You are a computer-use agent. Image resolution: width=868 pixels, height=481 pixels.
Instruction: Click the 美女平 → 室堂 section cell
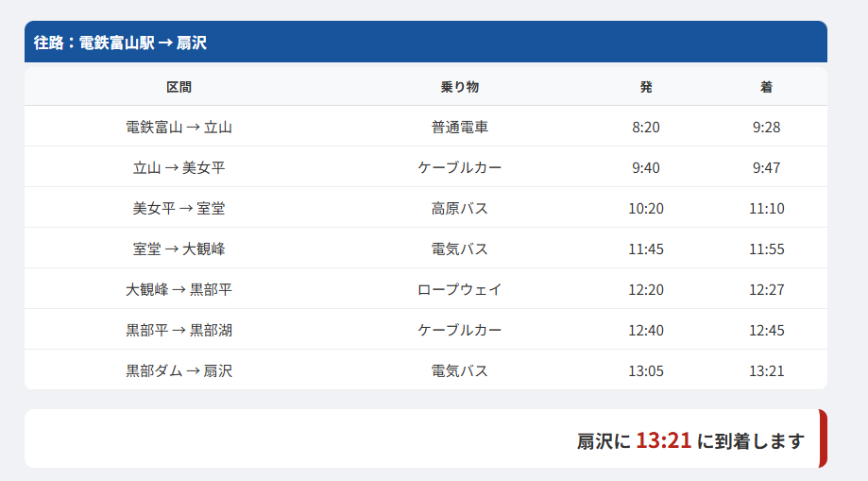(x=179, y=208)
